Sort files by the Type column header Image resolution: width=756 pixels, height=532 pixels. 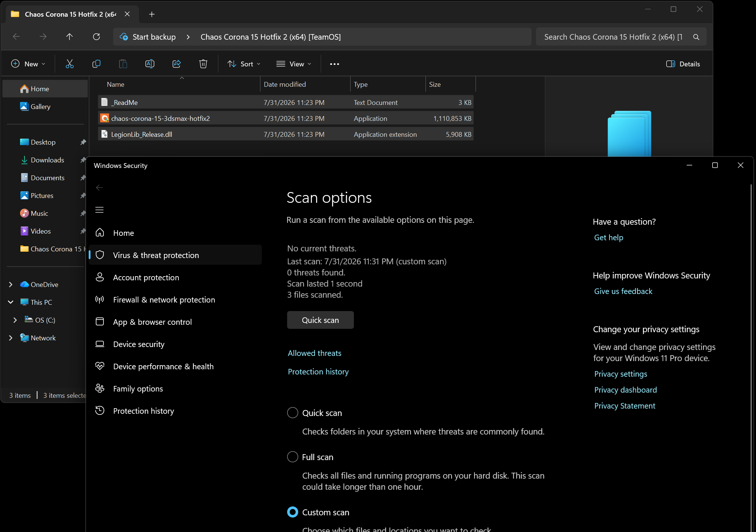(x=388, y=84)
